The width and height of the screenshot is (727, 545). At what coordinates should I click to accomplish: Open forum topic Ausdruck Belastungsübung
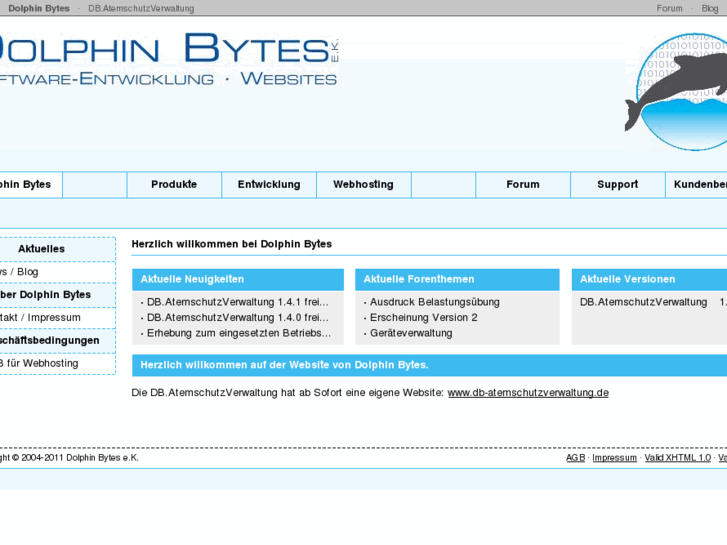[434, 302]
